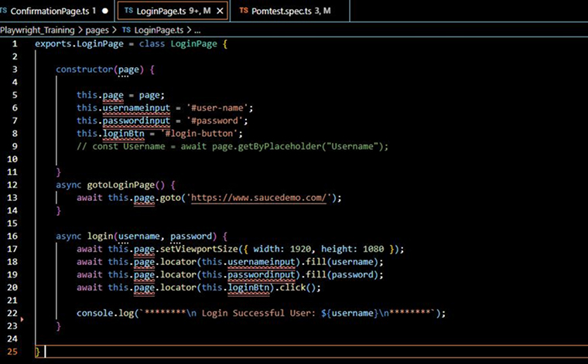Click the red marker beside line 22
Image resolution: width=588 pixels, height=364 pixels.
[x=22, y=319]
